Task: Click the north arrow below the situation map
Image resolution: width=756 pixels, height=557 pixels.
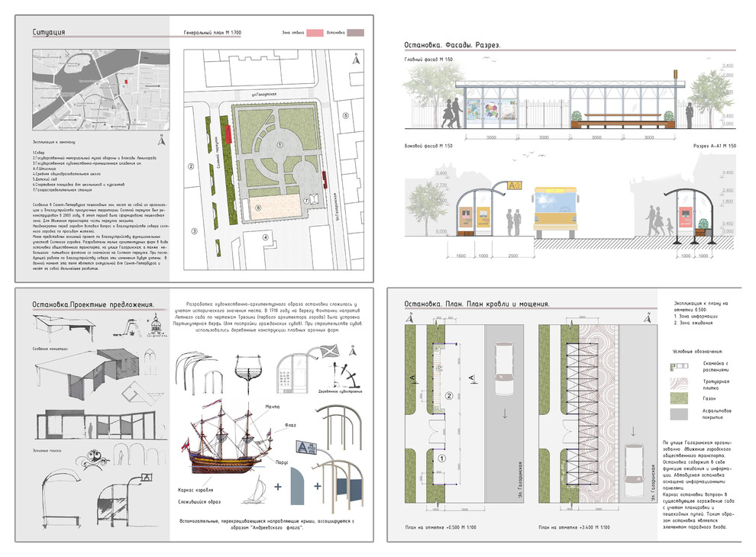Action: click(160, 140)
